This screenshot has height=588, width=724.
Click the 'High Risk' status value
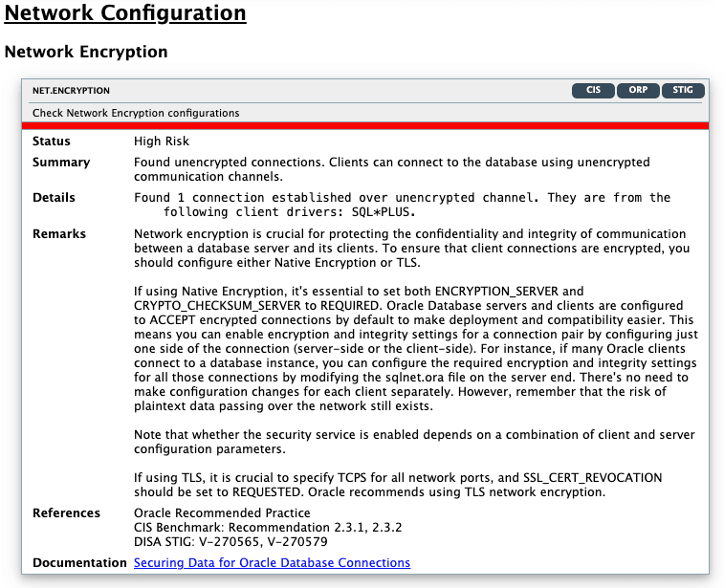(162, 142)
